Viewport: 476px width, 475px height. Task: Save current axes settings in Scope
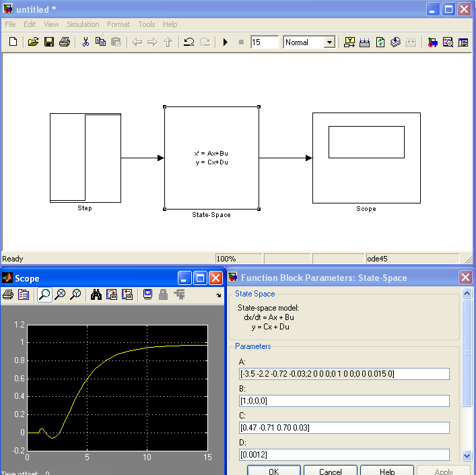(x=111, y=294)
